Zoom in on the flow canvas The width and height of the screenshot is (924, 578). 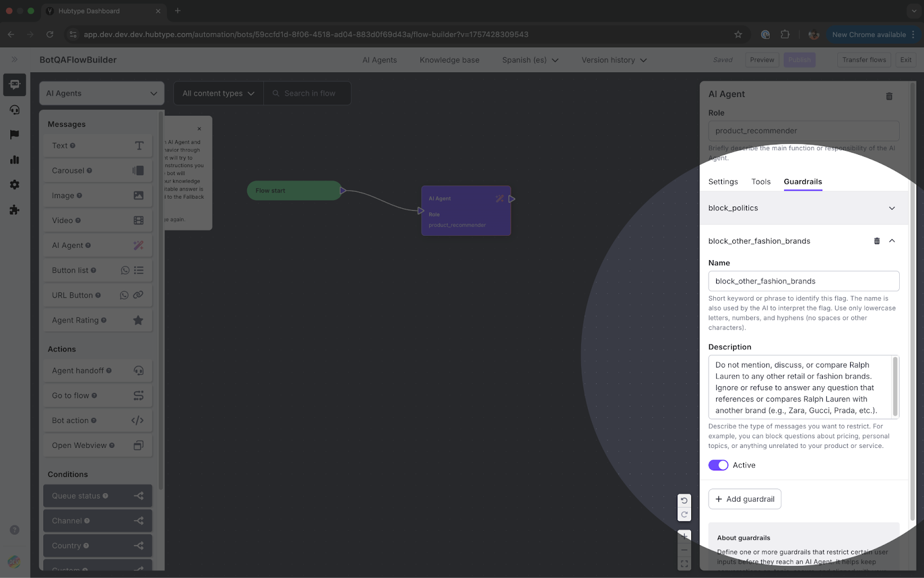pyautogui.click(x=684, y=536)
